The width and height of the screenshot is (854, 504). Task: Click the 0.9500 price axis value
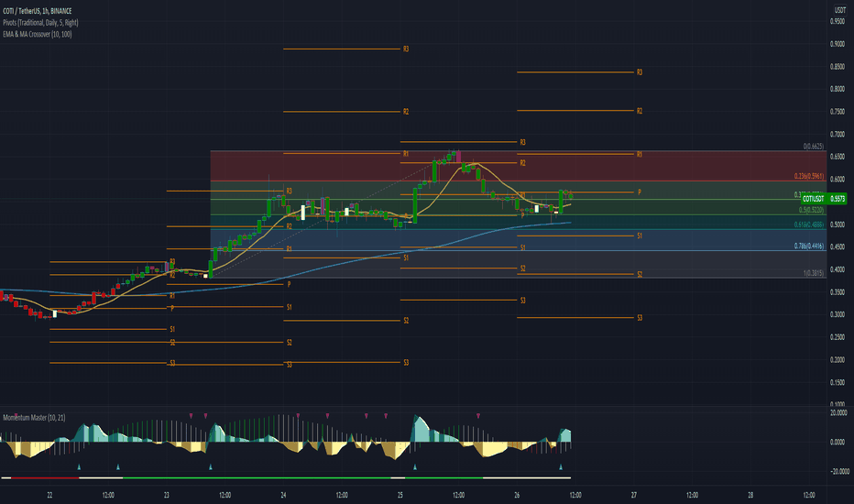(x=838, y=21)
